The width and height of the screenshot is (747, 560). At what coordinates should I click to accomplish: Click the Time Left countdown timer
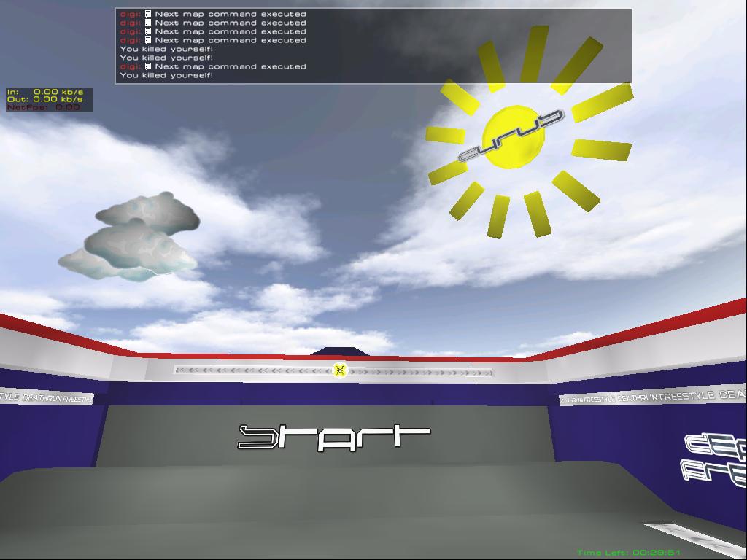pos(629,553)
